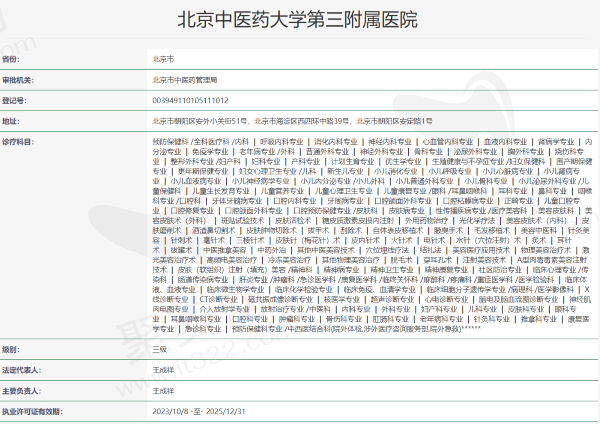Screen dimensions: 600x424
Task: Click 核医学专业 in the department list
Action: (x=342, y=300)
